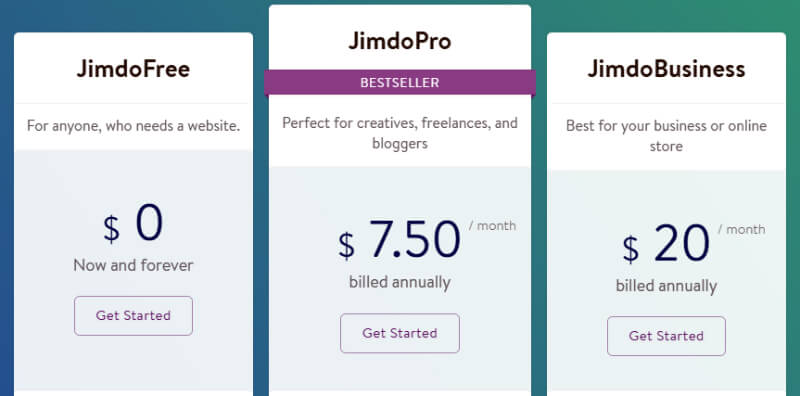Select the JimdoPro plan title

click(400, 41)
